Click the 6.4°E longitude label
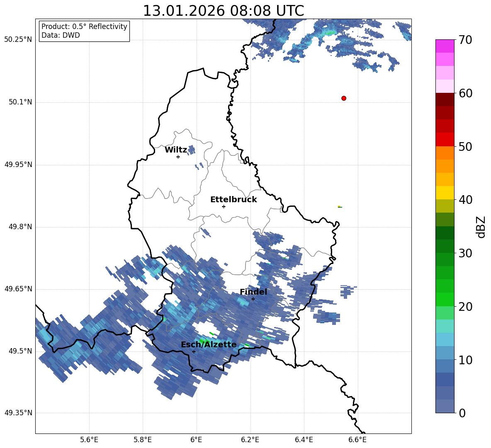Screen dimensions: 491x448 pos(304,440)
